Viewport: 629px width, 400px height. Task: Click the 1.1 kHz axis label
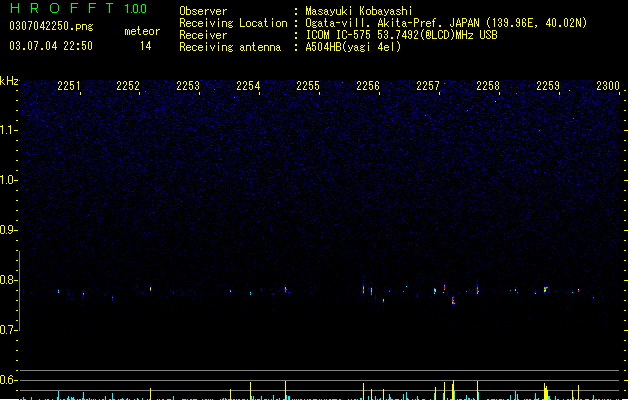8,130
